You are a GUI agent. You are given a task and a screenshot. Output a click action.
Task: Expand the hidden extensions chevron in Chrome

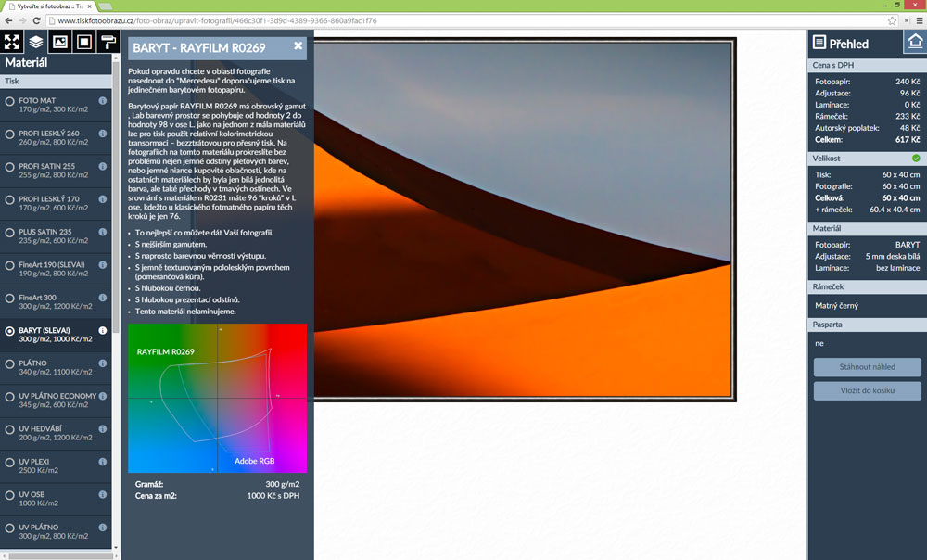coord(905,19)
